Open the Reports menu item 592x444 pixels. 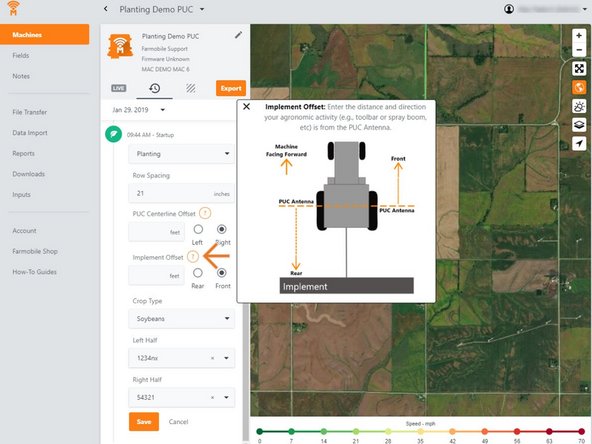[x=23, y=153]
